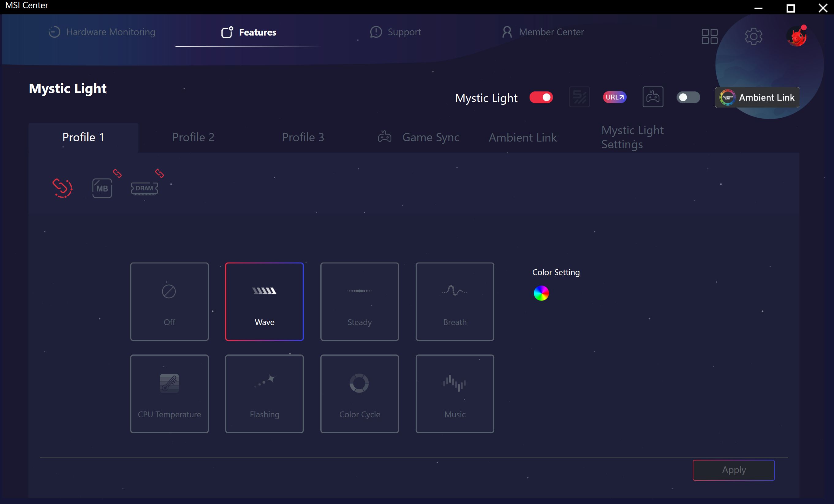
Task: Select the Color Cycle effect tile
Action: pyautogui.click(x=360, y=394)
